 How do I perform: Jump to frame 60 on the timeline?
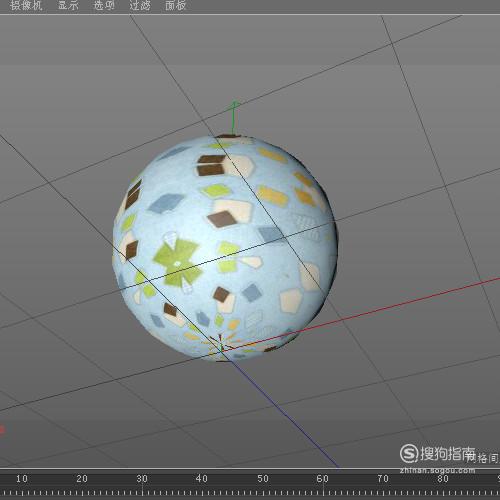(x=323, y=479)
